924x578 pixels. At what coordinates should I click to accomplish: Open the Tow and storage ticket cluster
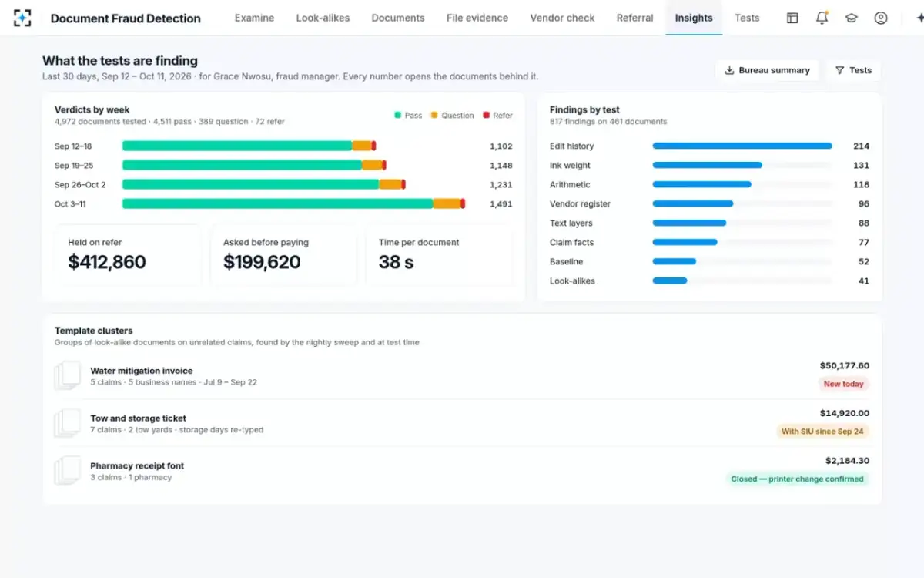click(x=462, y=424)
